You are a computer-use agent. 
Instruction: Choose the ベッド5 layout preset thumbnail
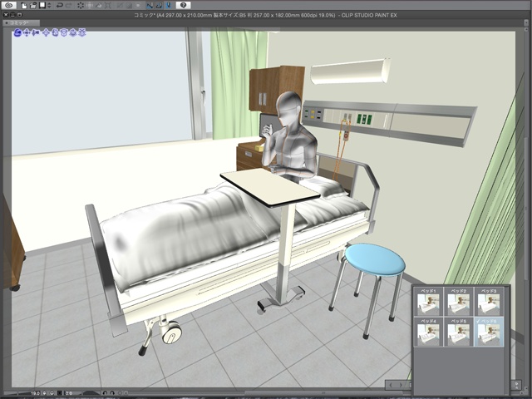click(x=458, y=332)
